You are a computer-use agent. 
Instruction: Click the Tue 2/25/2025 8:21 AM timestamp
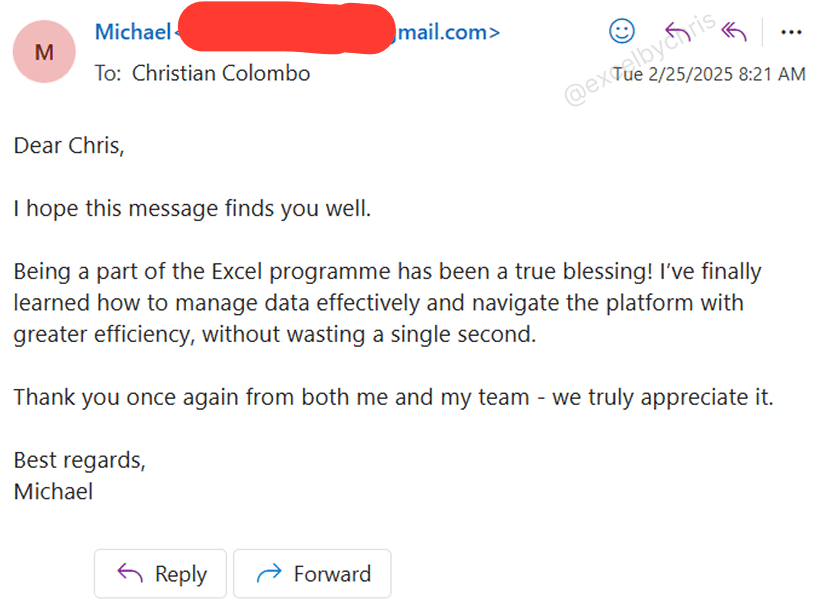tap(708, 74)
